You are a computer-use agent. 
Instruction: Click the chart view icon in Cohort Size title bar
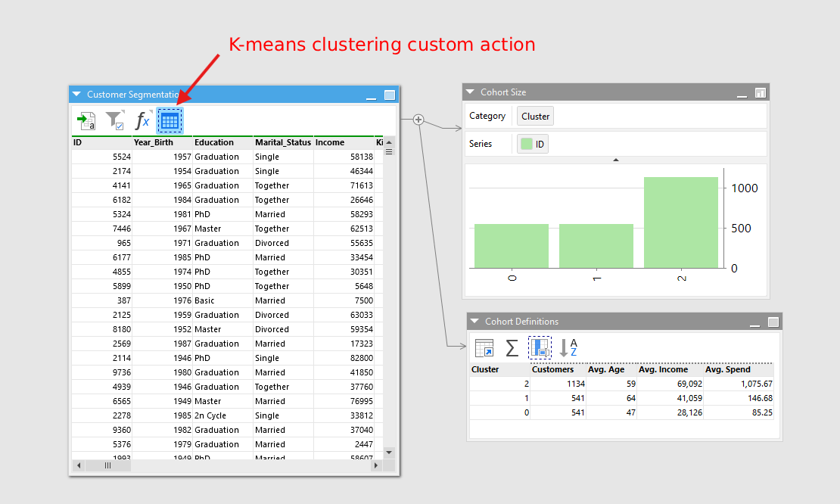[761, 92]
